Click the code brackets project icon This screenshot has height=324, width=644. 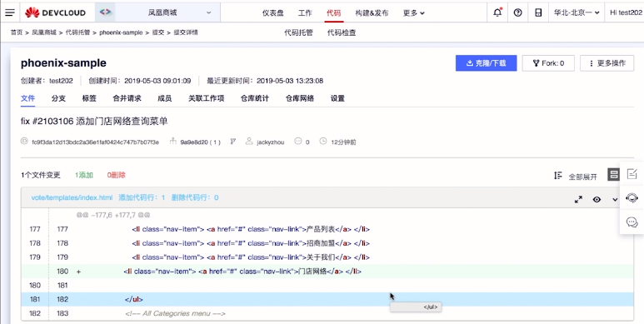pos(105,12)
